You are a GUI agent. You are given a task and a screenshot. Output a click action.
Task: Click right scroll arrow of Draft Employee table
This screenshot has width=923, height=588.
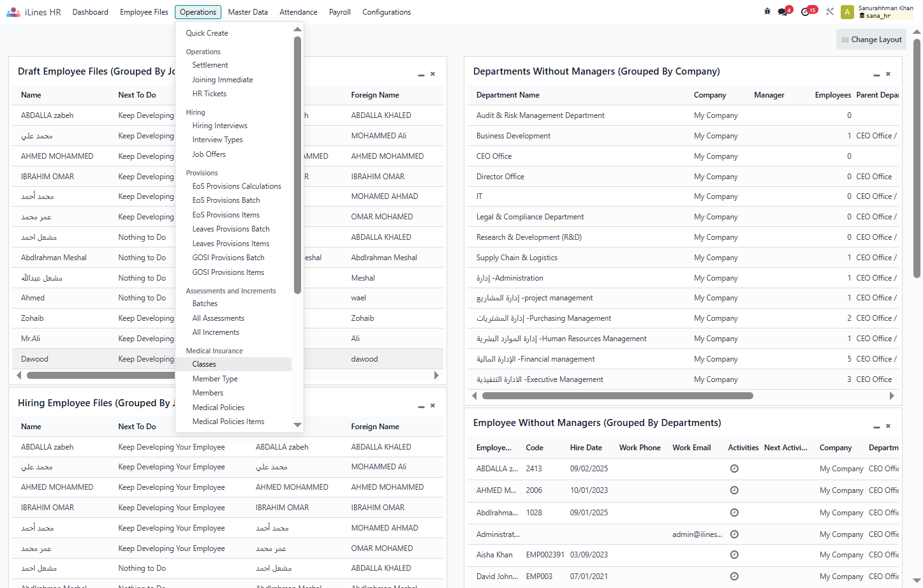tap(436, 376)
